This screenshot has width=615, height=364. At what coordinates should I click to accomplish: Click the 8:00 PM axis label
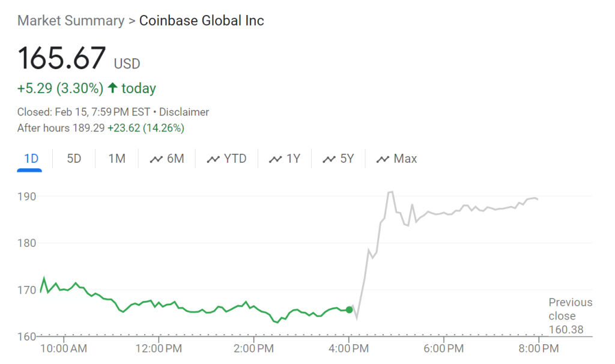[539, 348]
